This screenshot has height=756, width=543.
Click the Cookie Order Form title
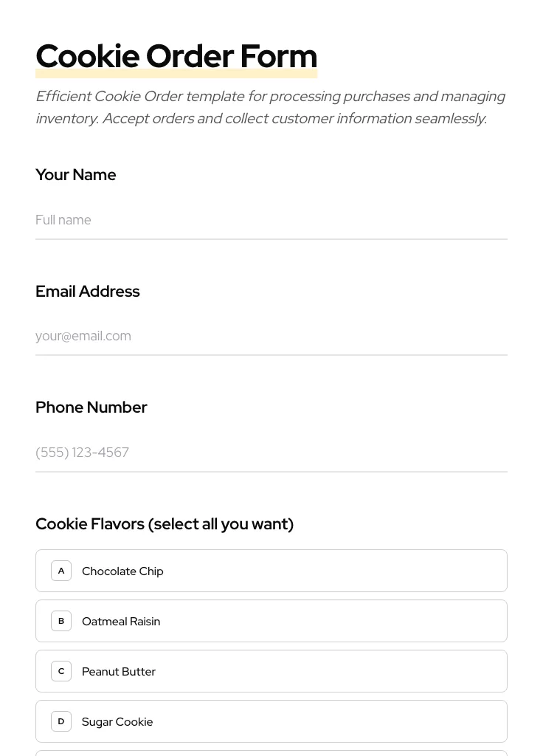point(176,55)
